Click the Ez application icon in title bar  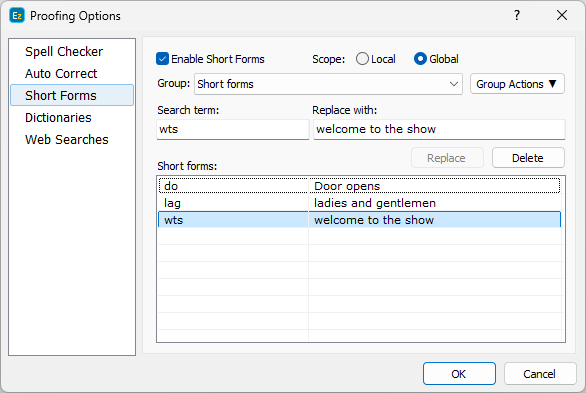click(17, 16)
